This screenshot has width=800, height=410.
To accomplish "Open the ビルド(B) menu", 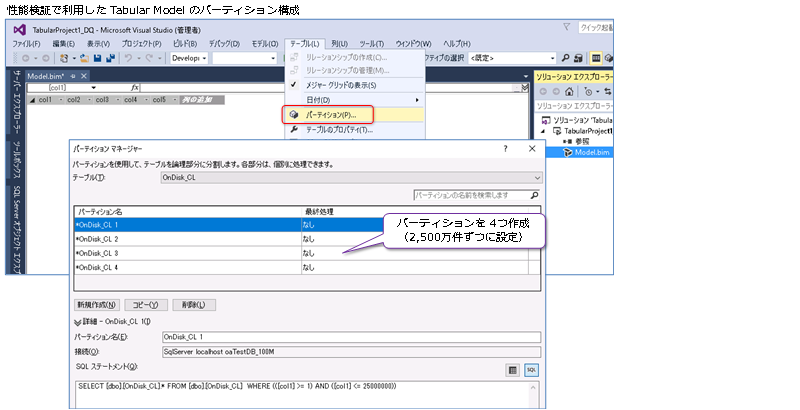I will tap(185, 44).
